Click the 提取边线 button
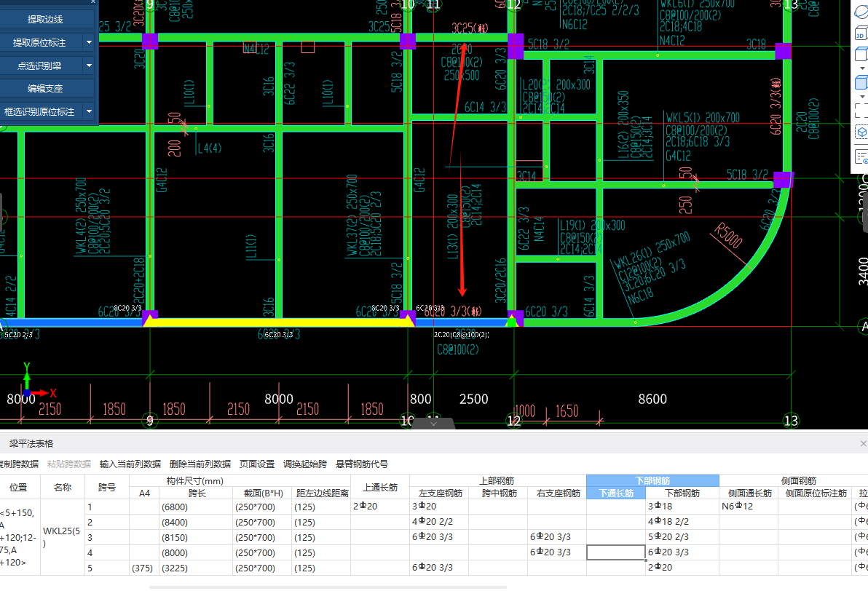This screenshot has height=591, width=868. [47, 20]
